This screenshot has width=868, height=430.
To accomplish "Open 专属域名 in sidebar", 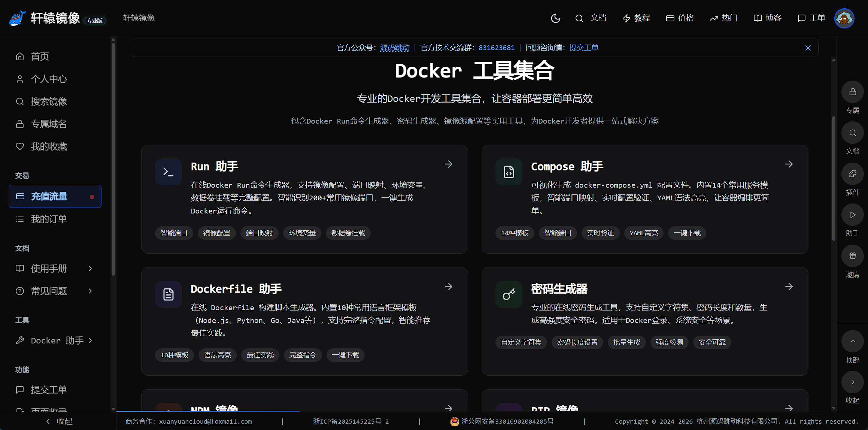I will point(55,124).
